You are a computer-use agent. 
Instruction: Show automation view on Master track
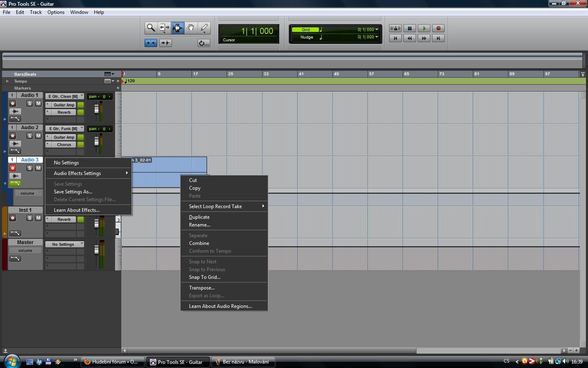click(x=15, y=258)
